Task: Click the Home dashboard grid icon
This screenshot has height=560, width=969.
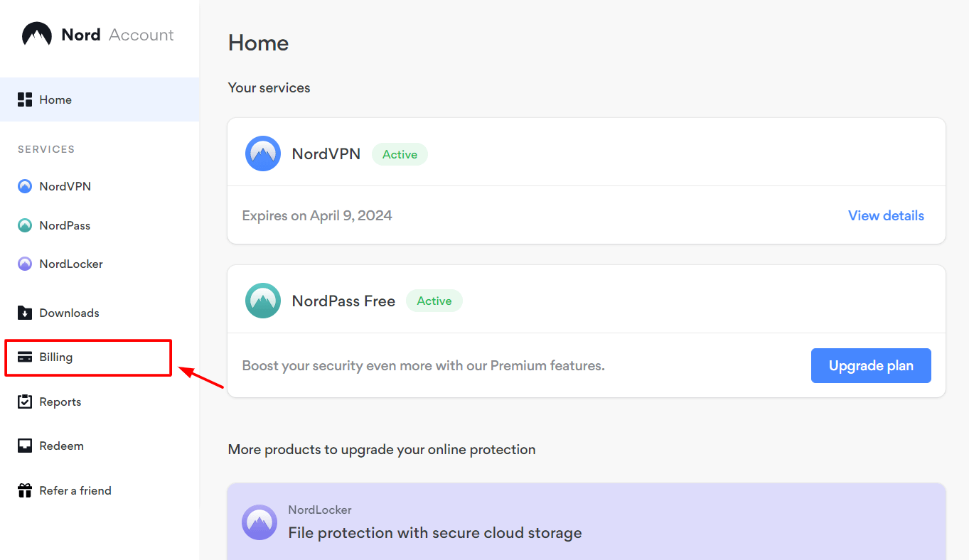Action: pyautogui.click(x=25, y=99)
